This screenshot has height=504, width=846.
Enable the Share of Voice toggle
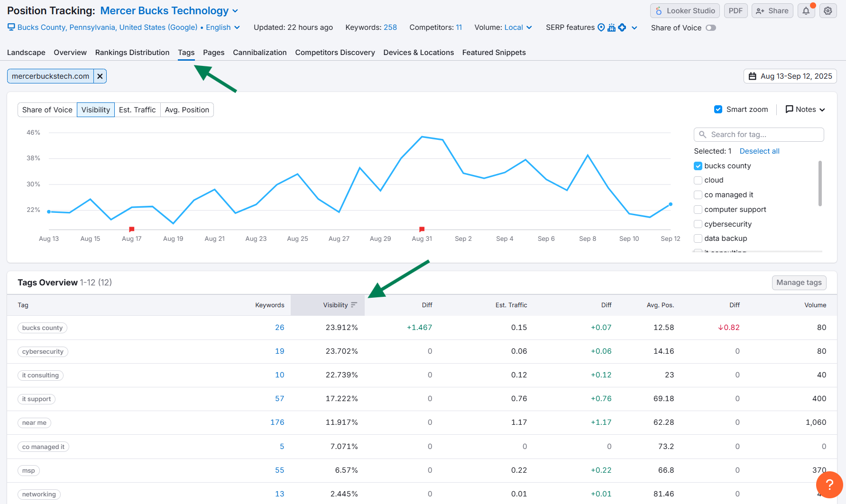point(711,27)
